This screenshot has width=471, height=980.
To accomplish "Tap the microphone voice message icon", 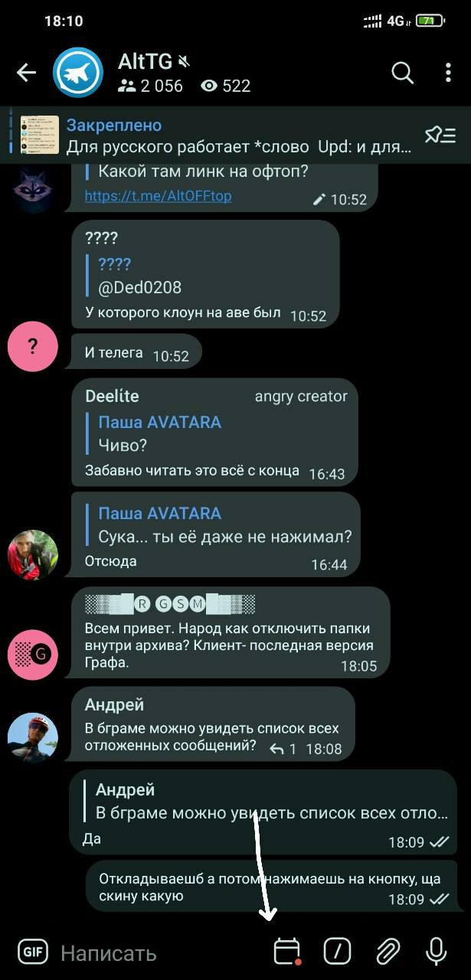I will (437, 952).
